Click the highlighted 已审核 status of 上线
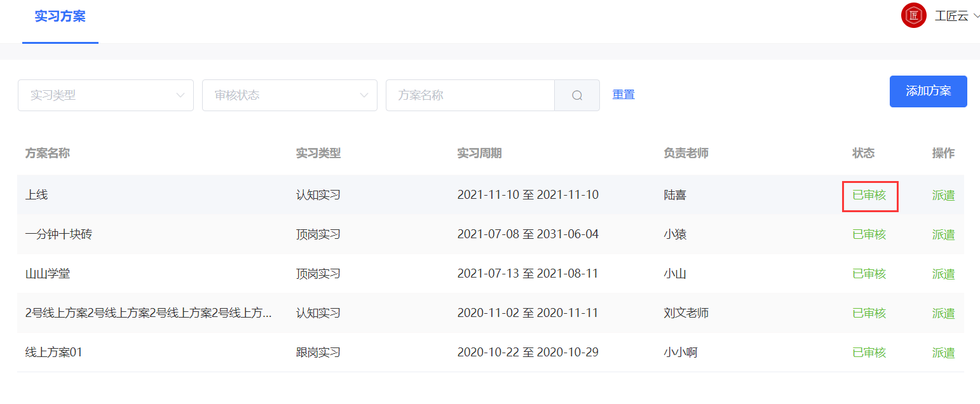 click(x=869, y=195)
